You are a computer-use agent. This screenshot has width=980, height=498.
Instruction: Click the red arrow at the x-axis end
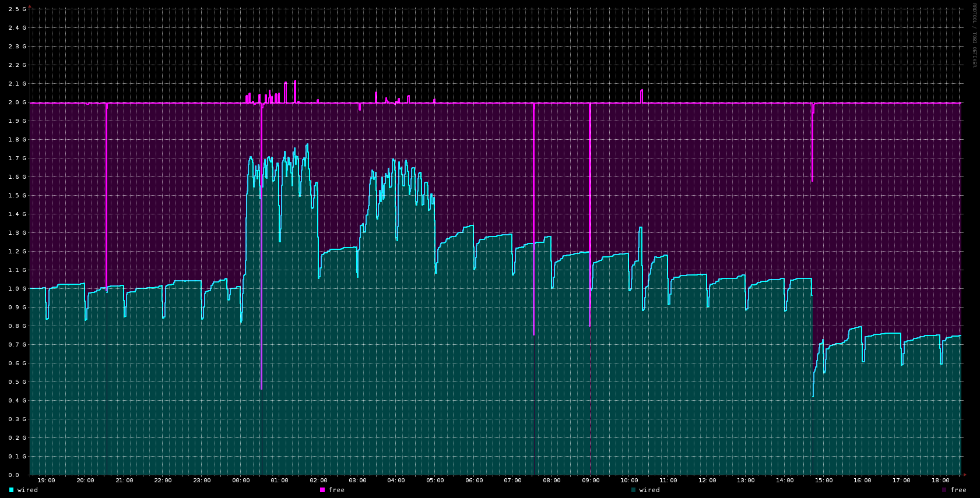tap(964, 475)
